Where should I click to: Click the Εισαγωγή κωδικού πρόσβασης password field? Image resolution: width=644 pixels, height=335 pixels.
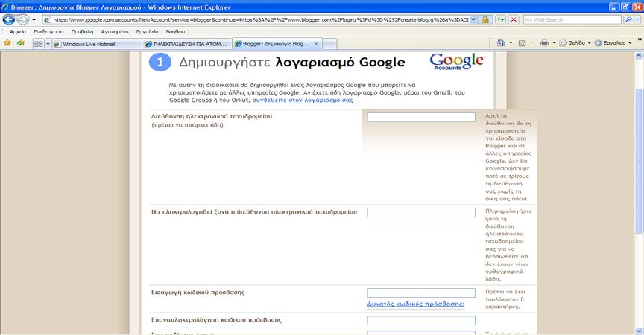(421, 293)
